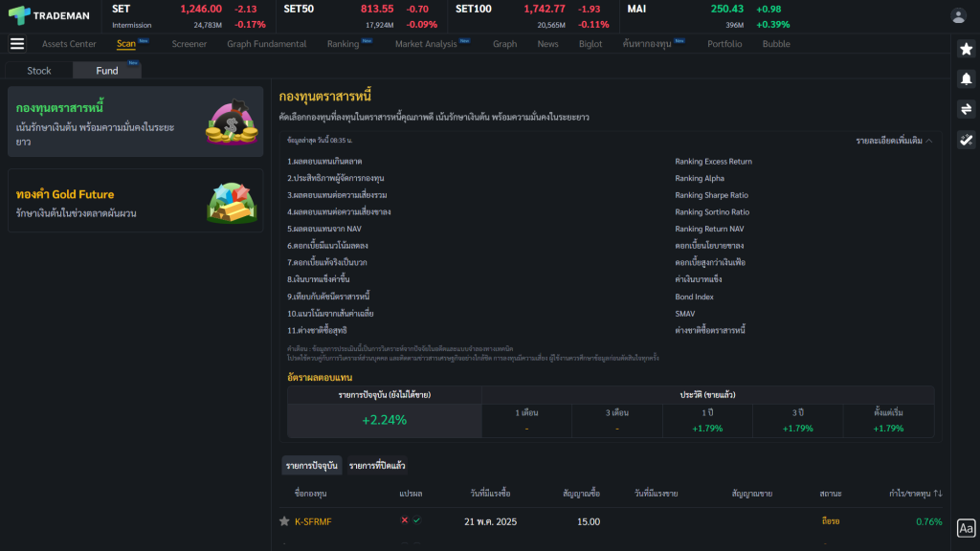Click the checkmark pencil sidebar icon
980x551 pixels.
[967, 140]
